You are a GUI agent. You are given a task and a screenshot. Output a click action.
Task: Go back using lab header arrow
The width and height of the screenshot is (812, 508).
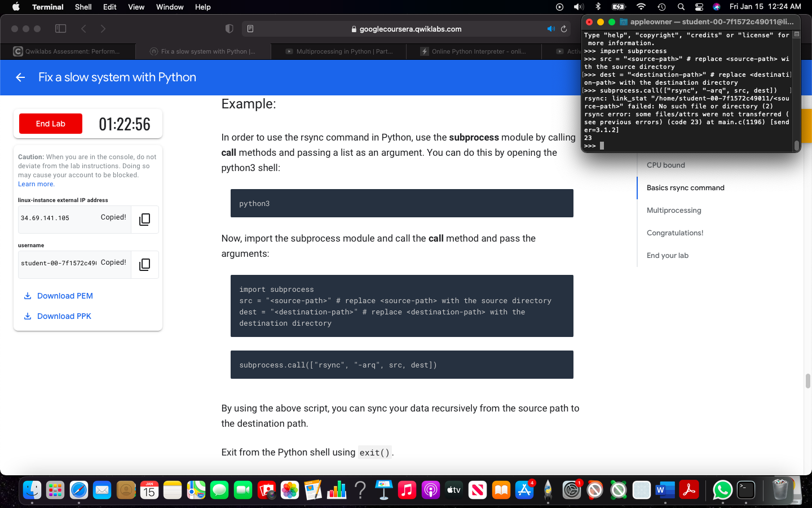pyautogui.click(x=20, y=77)
